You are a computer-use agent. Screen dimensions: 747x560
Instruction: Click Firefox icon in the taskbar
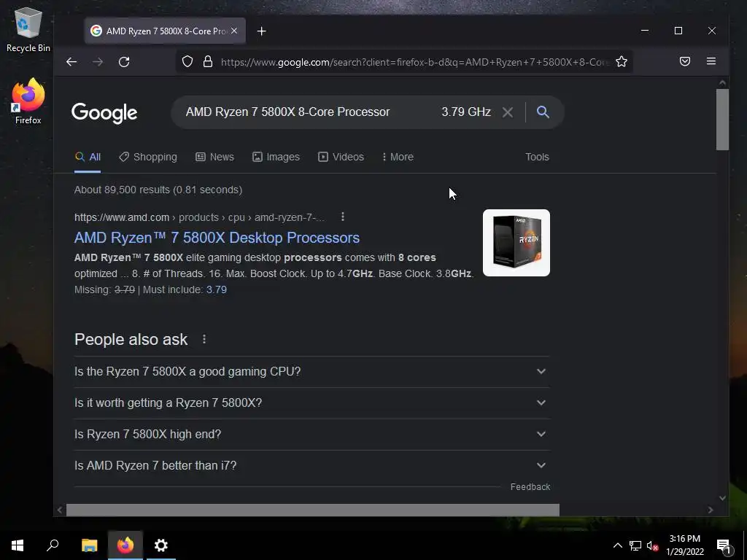[x=125, y=545]
